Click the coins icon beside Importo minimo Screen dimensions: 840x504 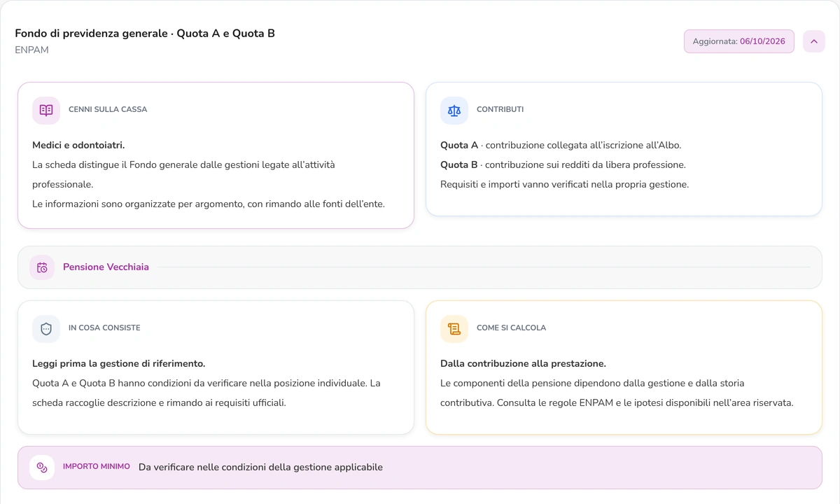42,468
